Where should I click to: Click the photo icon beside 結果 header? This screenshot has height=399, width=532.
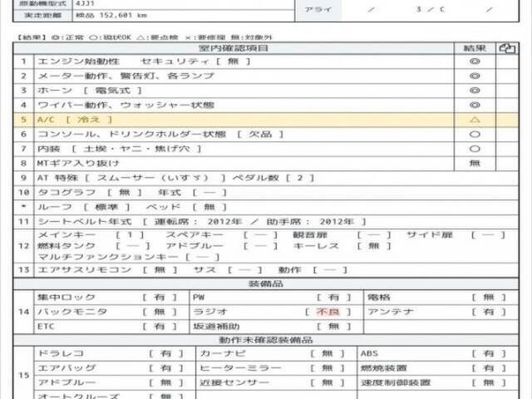tap(507, 48)
